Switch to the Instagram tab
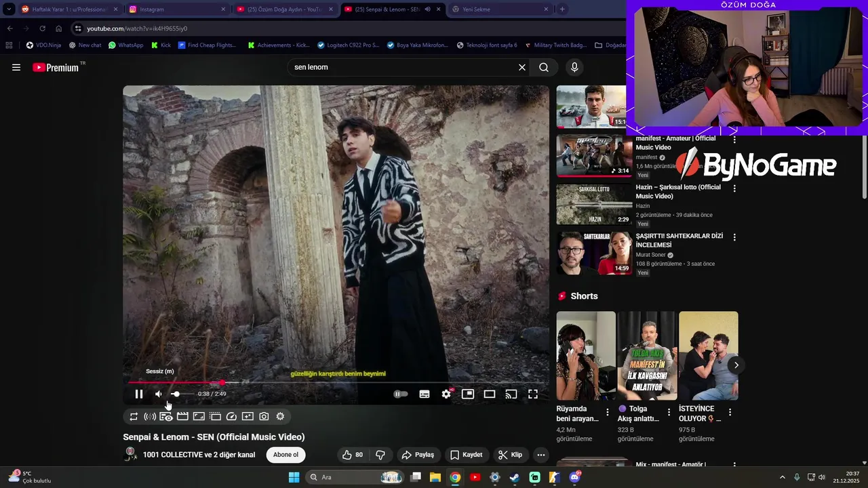The height and width of the screenshot is (488, 868). pyautogui.click(x=177, y=9)
